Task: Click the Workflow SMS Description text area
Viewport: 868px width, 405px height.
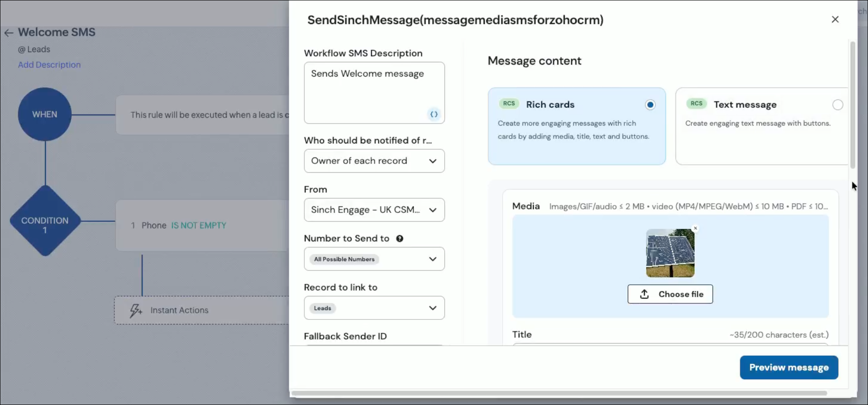Action: (x=374, y=93)
